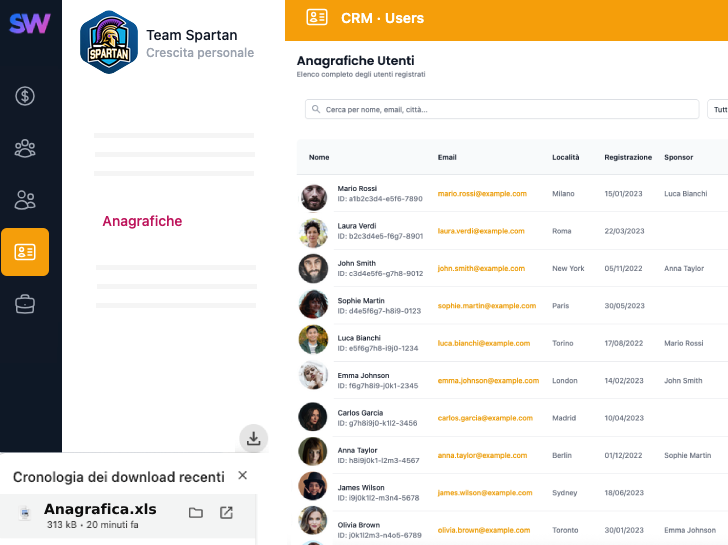Viewport: 728px width, 545px height.
Task: Sort by the Nome column header
Action: (x=319, y=157)
